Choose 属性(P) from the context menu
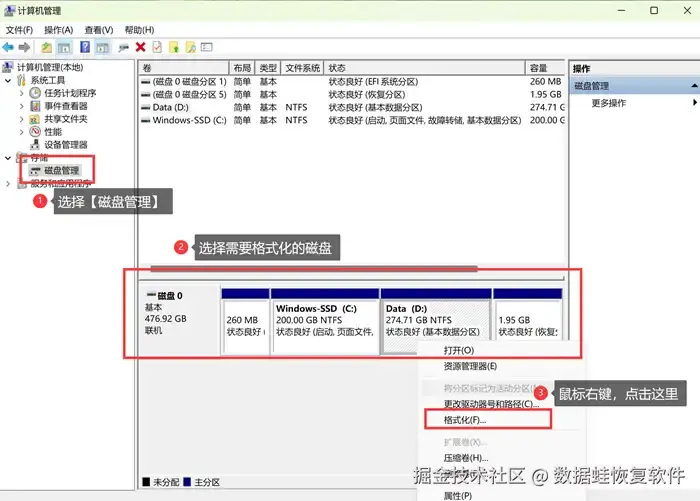 (457, 496)
